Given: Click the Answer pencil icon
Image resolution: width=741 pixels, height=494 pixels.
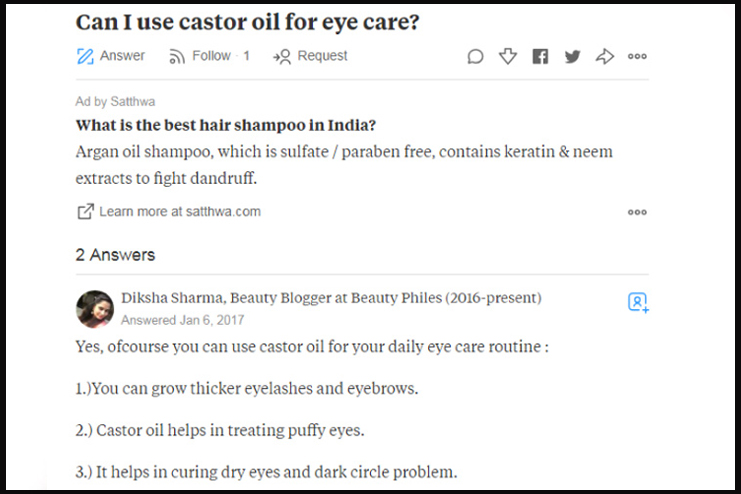Looking at the screenshot, I should (85, 56).
